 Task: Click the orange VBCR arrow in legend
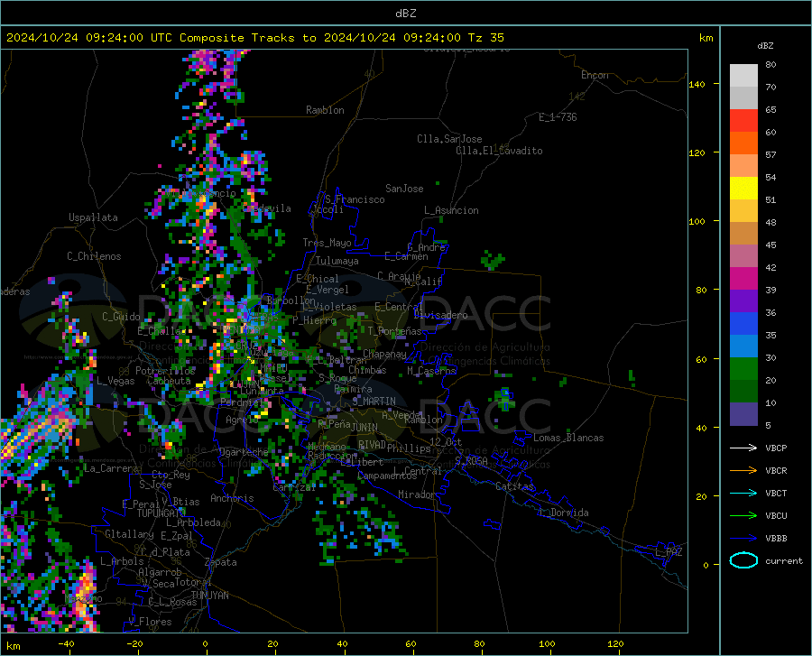(x=743, y=471)
